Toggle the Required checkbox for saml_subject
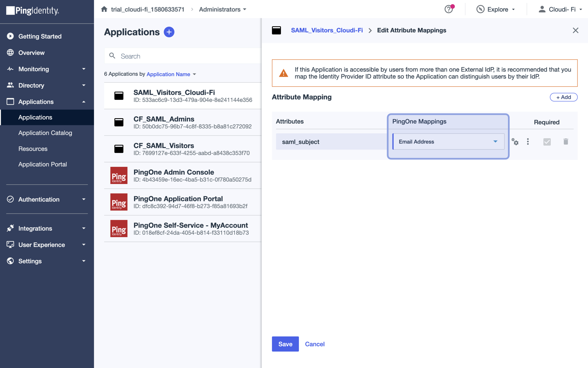This screenshot has height=368, width=588. pyautogui.click(x=547, y=141)
